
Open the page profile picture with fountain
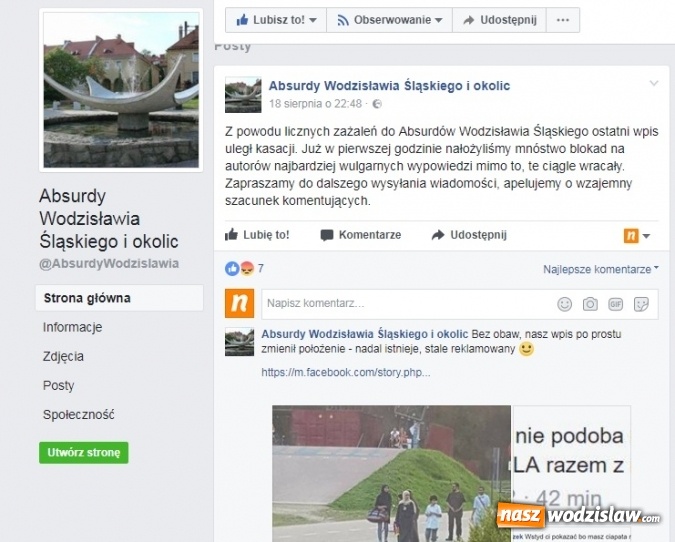(121, 90)
